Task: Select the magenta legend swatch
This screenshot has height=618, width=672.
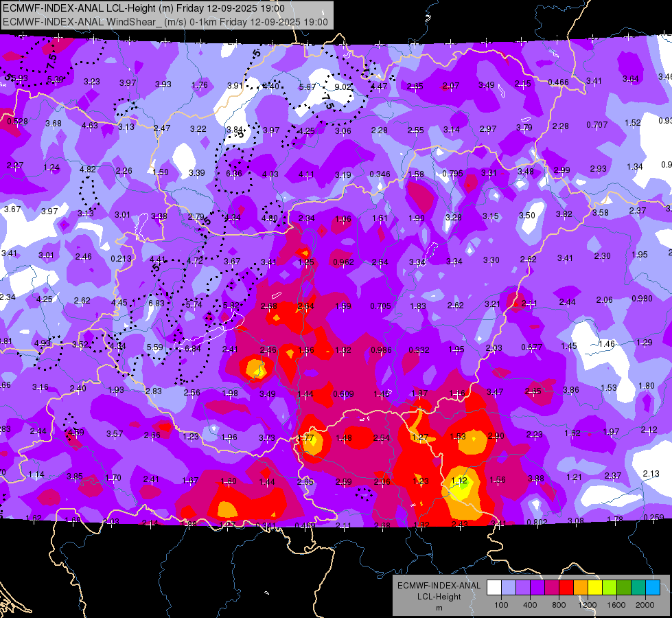Action: 552,587
